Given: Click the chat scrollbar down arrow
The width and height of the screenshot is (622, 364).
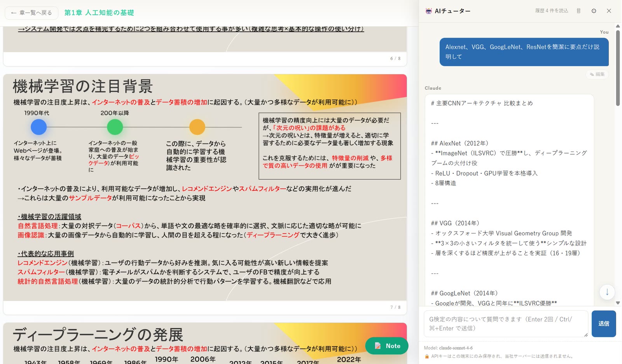Looking at the screenshot, I should pyautogui.click(x=618, y=303).
